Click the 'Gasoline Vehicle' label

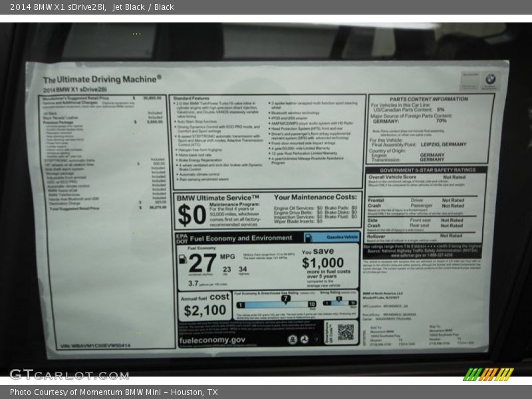tap(342, 237)
